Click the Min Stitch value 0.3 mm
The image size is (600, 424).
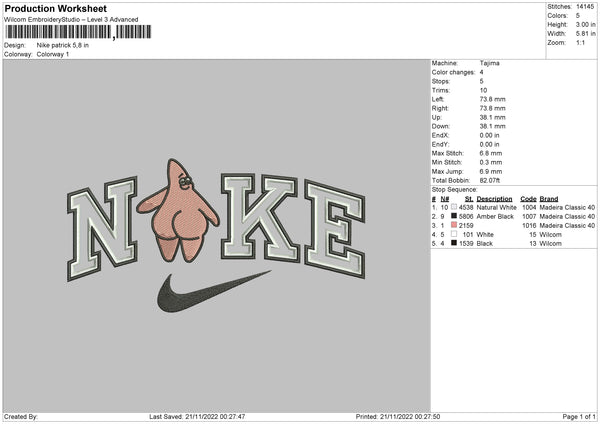pyautogui.click(x=491, y=162)
